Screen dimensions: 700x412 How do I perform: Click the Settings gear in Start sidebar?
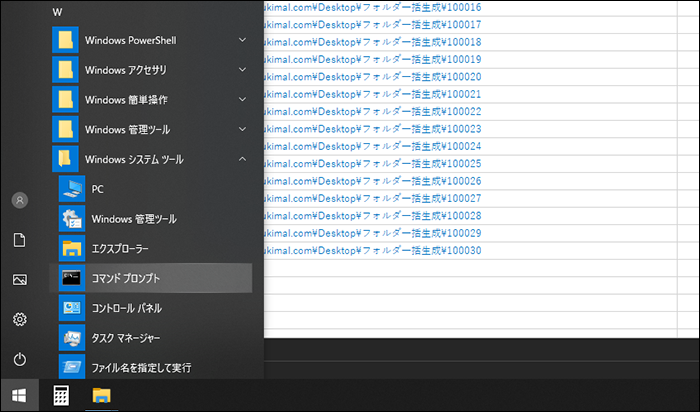coord(19,319)
